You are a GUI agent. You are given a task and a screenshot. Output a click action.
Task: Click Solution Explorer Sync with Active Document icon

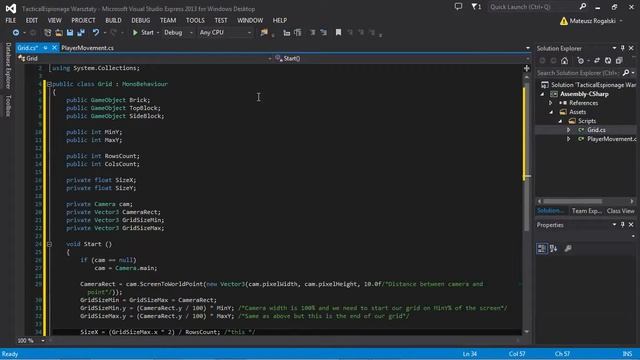pos(597,61)
